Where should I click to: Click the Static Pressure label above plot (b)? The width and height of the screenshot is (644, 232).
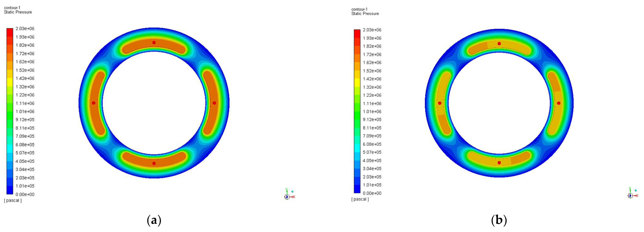tap(365, 13)
